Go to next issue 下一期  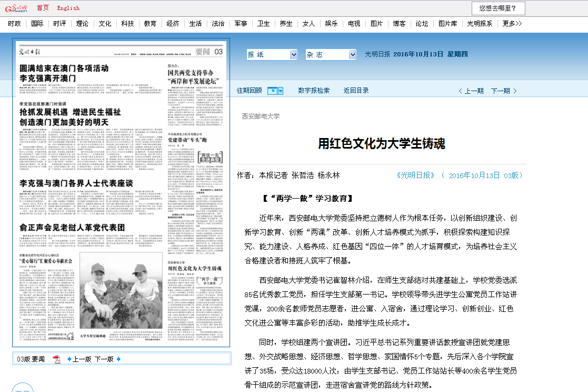click(x=503, y=91)
